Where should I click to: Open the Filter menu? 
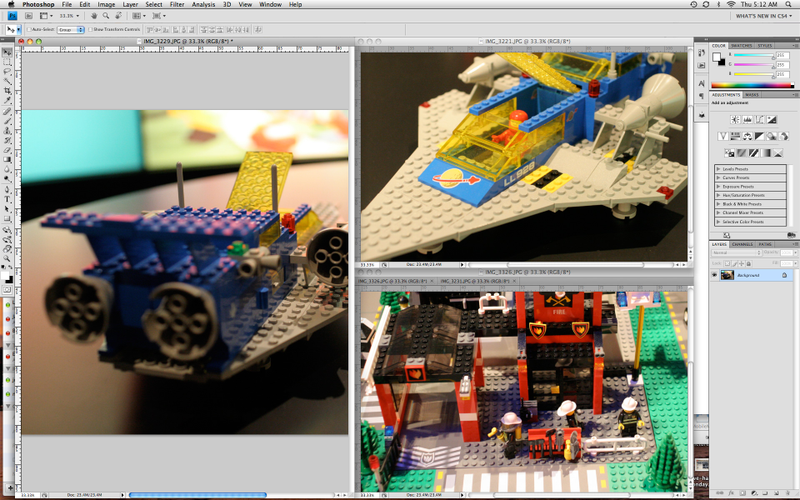[177, 4]
